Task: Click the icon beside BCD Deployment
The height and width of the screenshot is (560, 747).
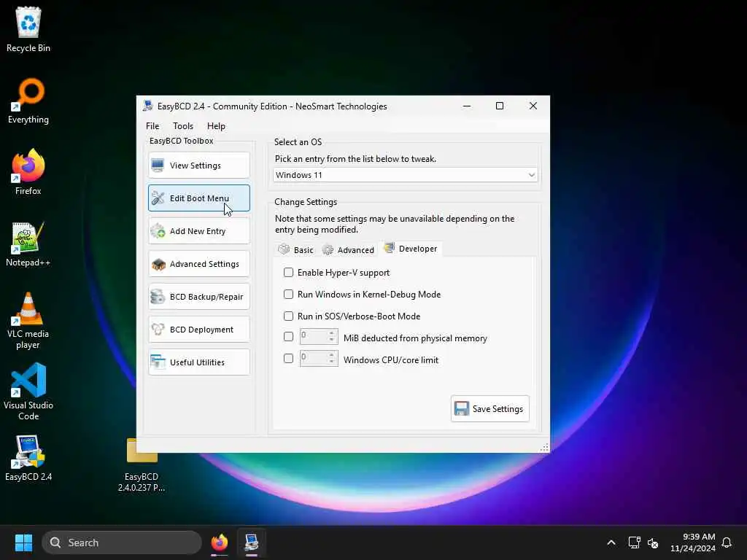Action: [158, 330]
